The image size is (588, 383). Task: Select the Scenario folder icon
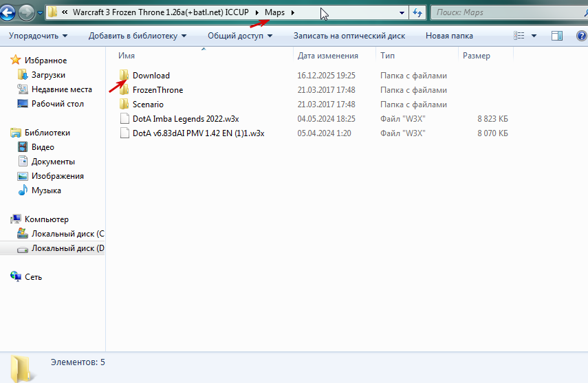pyautogui.click(x=124, y=104)
